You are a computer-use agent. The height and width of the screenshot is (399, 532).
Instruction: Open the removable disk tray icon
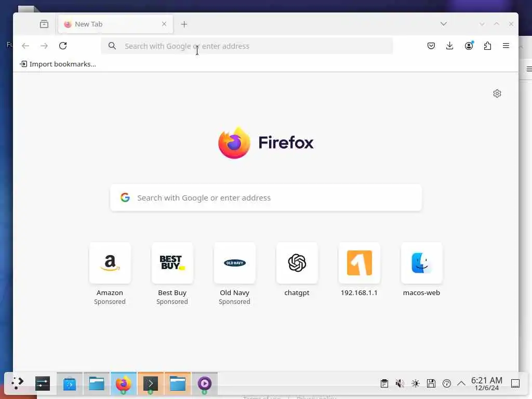coord(431,383)
